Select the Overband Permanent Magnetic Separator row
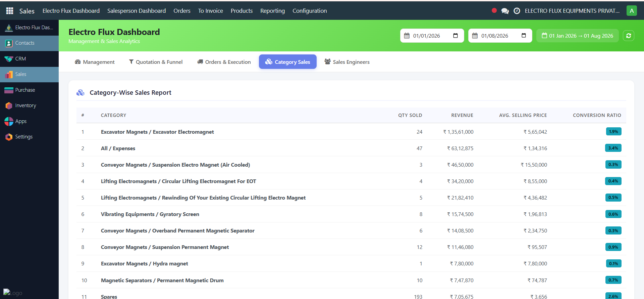Screen dimensions: 644x299 pos(351,230)
